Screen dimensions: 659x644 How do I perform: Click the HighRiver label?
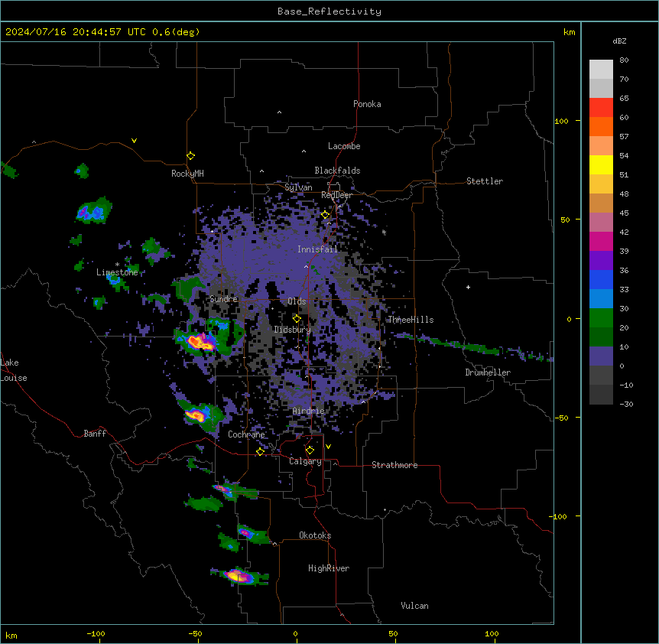point(329,568)
